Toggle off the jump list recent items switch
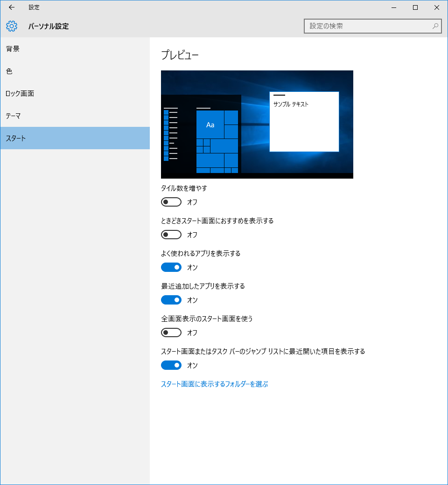The image size is (448, 485). [171, 365]
